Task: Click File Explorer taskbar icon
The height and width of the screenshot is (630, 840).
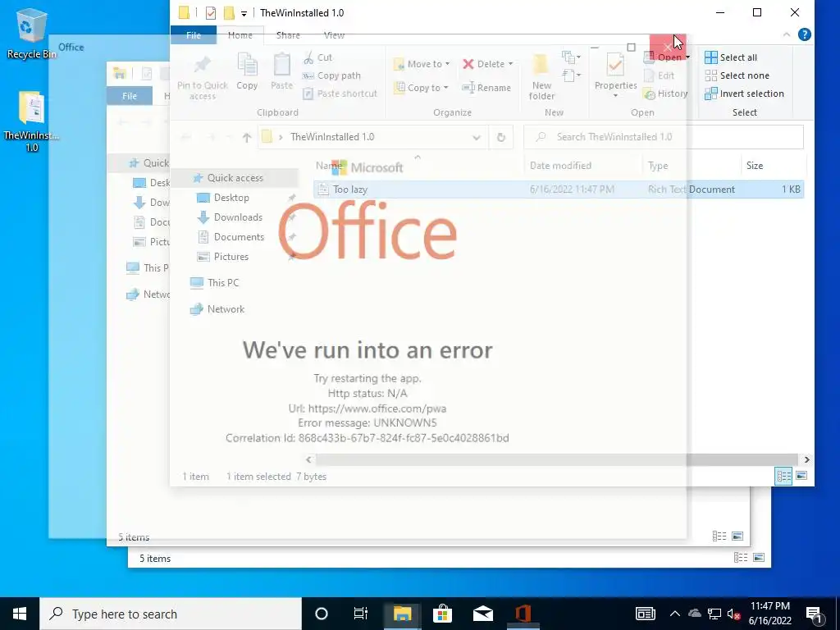Action: (x=402, y=614)
